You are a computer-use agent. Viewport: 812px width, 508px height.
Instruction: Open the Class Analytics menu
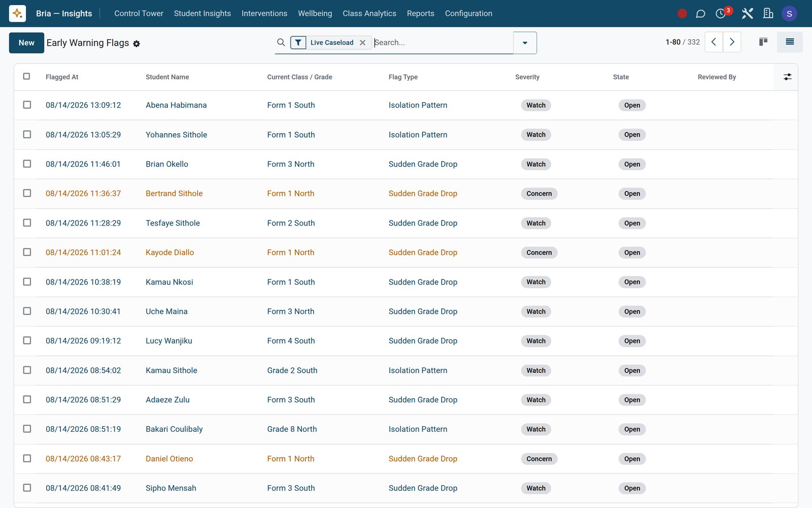click(369, 14)
